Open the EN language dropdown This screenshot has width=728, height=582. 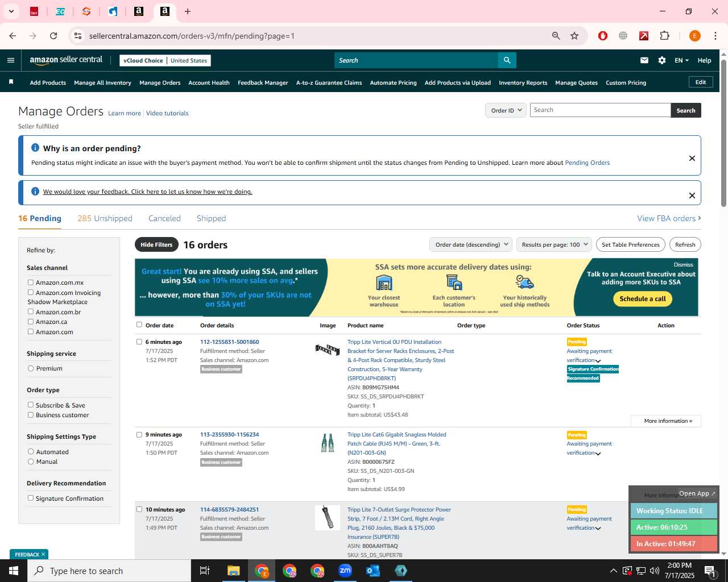coord(681,60)
